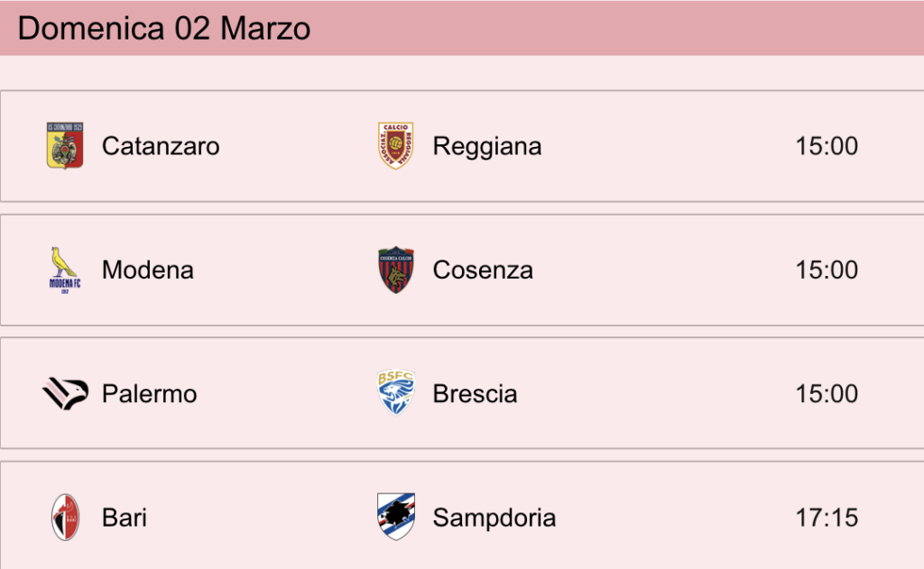Click the Brescia lion crest
Screen dimensions: 924x569
pyautogui.click(x=395, y=392)
